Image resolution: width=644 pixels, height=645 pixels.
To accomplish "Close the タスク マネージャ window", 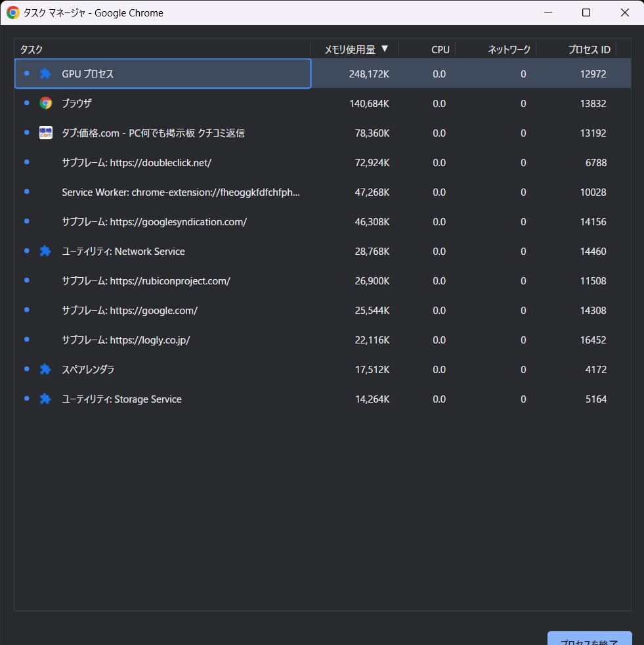I will tap(625, 12).
